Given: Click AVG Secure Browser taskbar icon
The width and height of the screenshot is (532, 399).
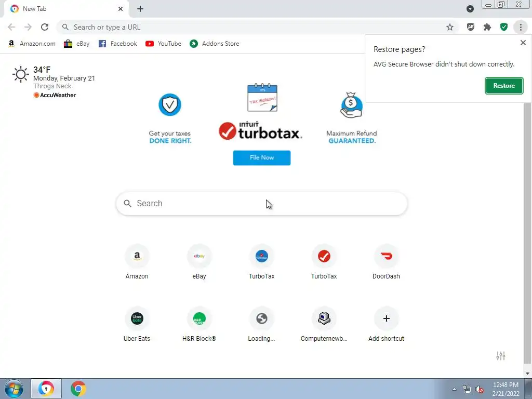Looking at the screenshot, I should tap(46, 389).
